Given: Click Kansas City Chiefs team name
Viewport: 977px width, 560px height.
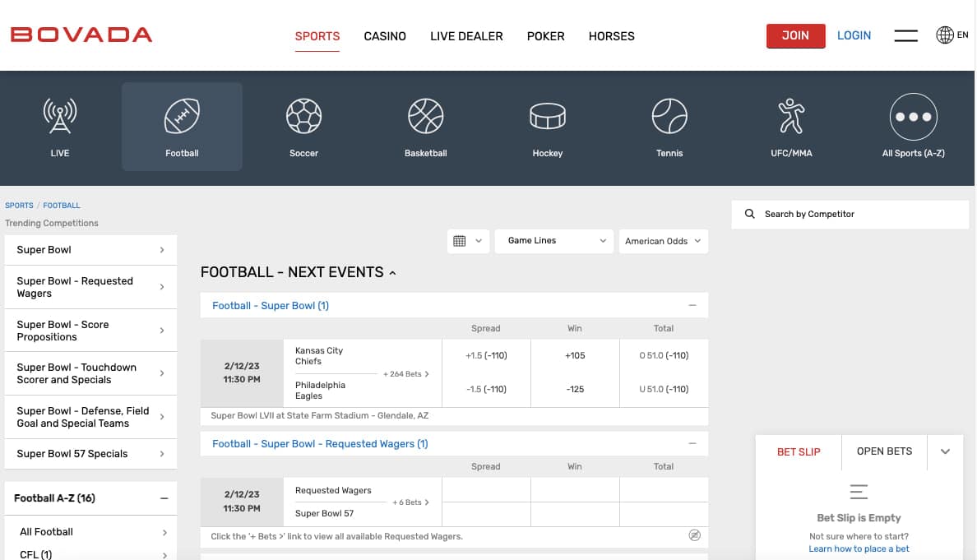Looking at the screenshot, I should (x=319, y=356).
